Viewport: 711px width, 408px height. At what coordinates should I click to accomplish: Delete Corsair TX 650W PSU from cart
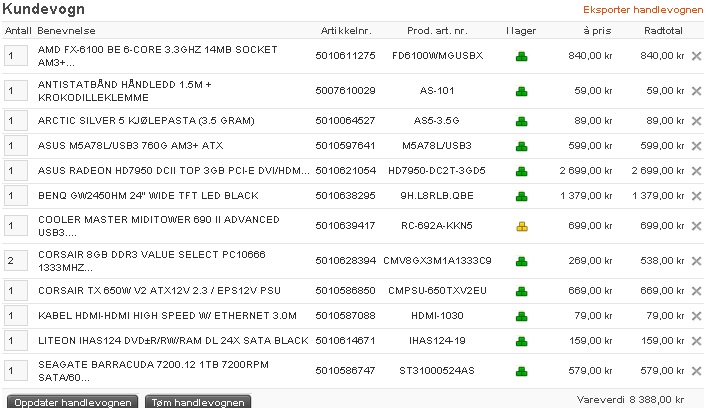pyautogui.click(x=696, y=291)
